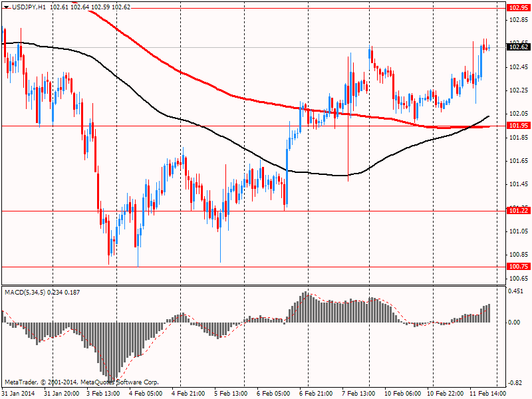
Task: Click the 5 Feb 13:00 time label
Action: click(x=231, y=393)
